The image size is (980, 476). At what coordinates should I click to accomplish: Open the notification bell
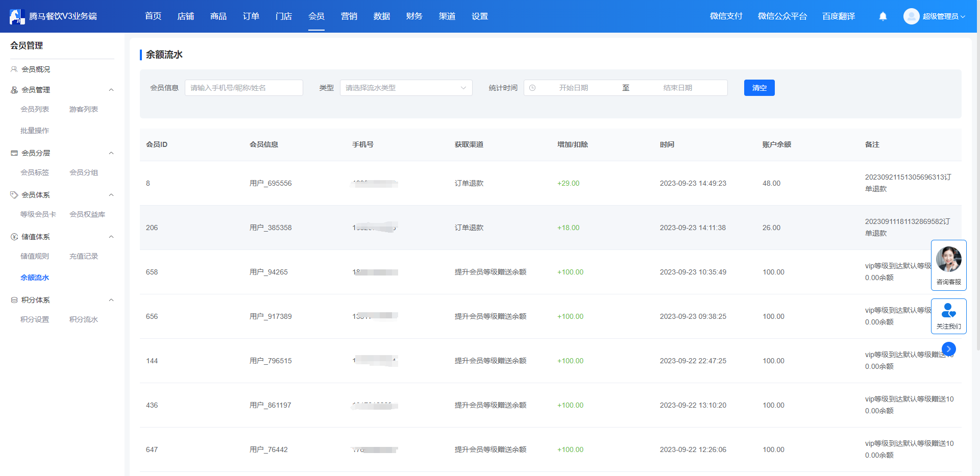pyautogui.click(x=883, y=16)
